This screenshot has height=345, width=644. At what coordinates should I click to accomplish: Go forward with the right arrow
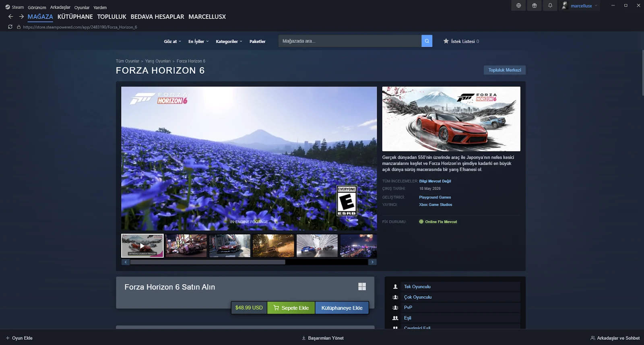pyautogui.click(x=21, y=17)
